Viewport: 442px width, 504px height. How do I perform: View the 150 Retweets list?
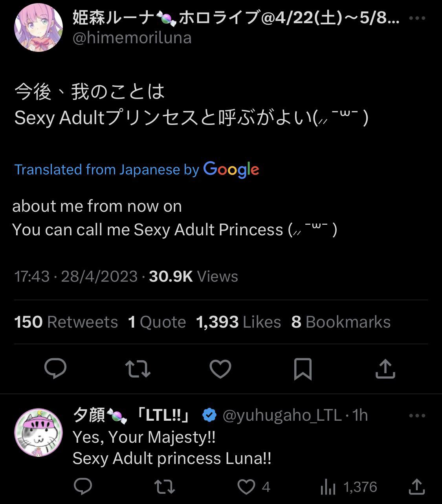[66, 322]
